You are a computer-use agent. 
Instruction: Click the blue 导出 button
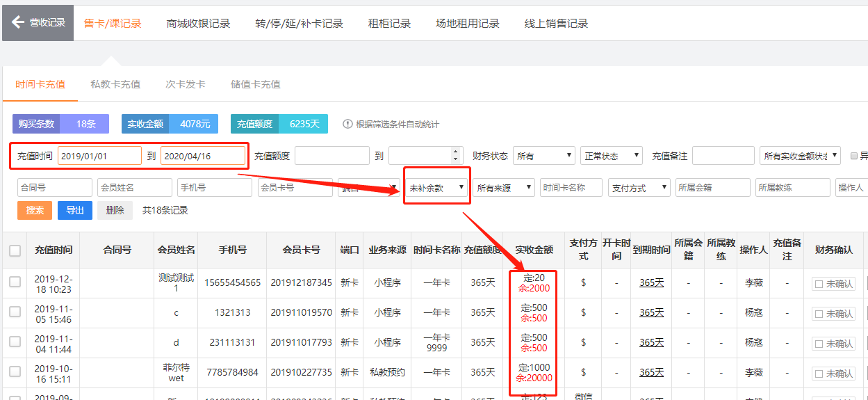(74, 210)
